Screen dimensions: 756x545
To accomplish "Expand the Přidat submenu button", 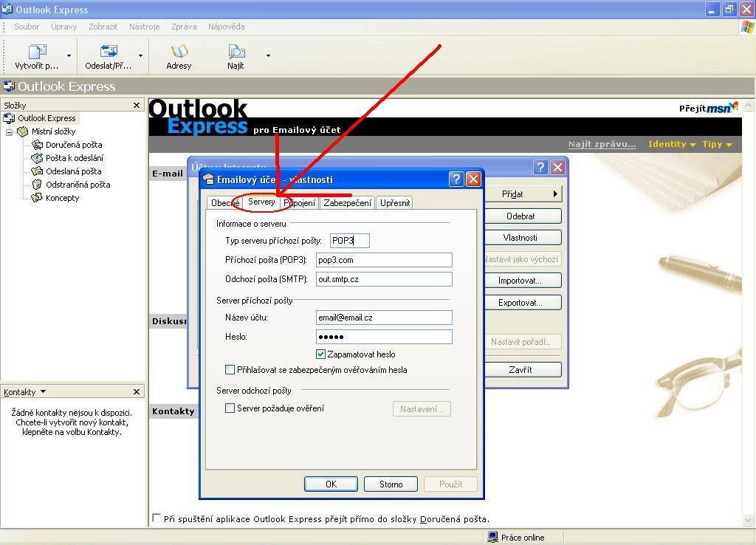I will point(523,194).
